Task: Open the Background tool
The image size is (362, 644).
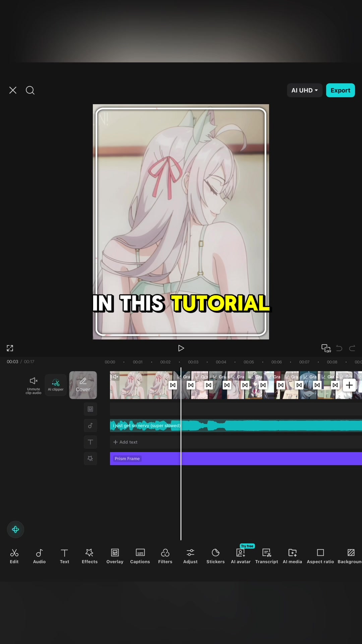Action: [x=350, y=556]
